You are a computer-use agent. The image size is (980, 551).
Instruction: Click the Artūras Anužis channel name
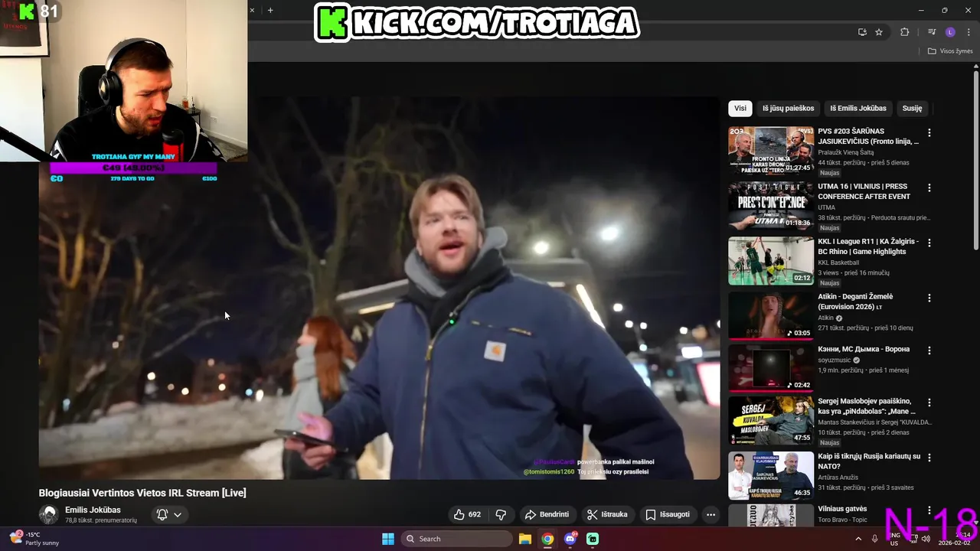pos(840,478)
